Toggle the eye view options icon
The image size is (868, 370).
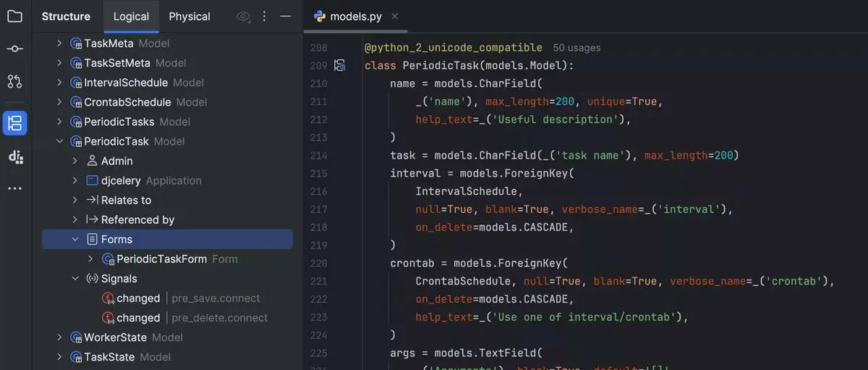point(244,16)
